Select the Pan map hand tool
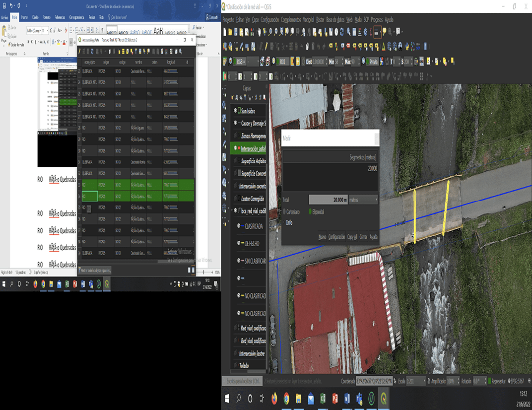Screen dimensions: 532x410 click(x=258, y=32)
